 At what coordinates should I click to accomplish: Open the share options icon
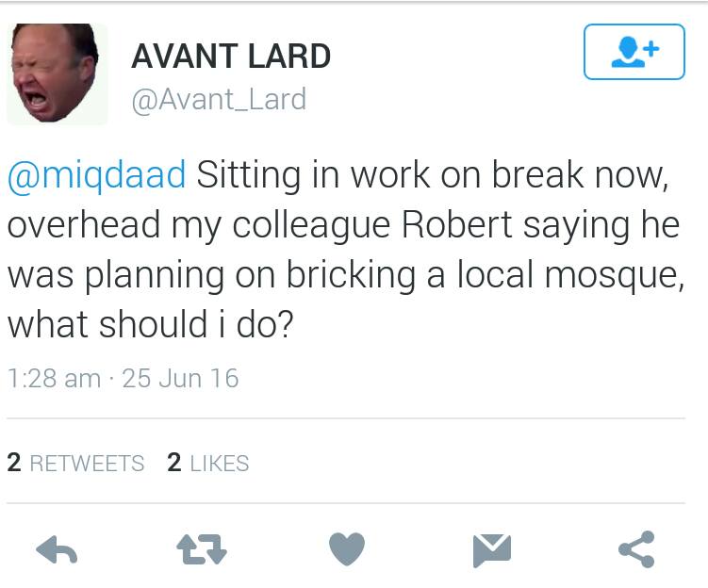click(x=636, y=549)
